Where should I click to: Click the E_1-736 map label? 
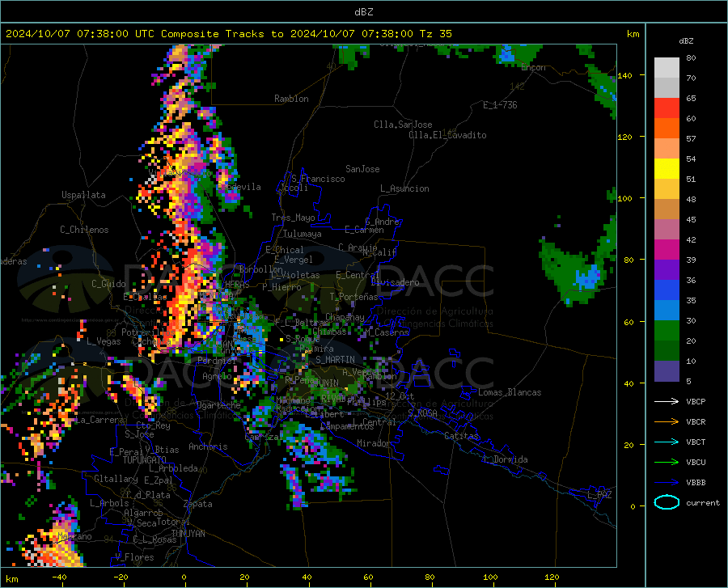click(x=500, y=105)
